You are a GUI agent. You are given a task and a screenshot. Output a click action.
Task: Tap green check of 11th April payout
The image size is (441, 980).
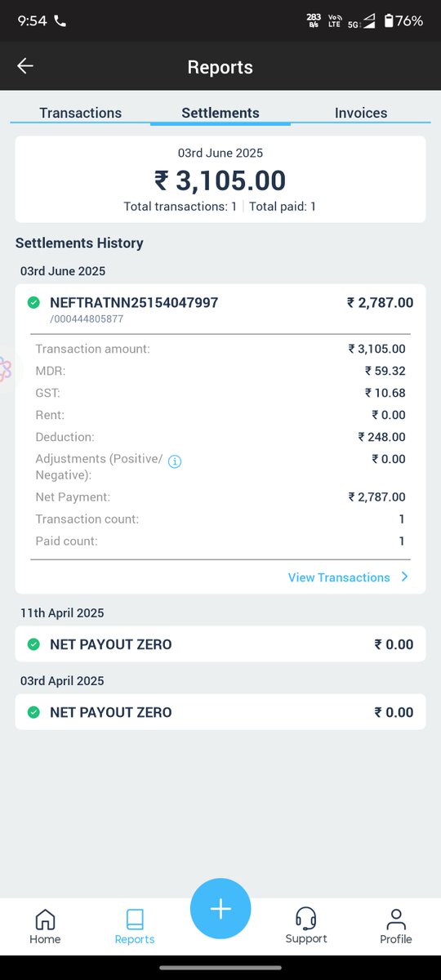click(x=33, y=644)
